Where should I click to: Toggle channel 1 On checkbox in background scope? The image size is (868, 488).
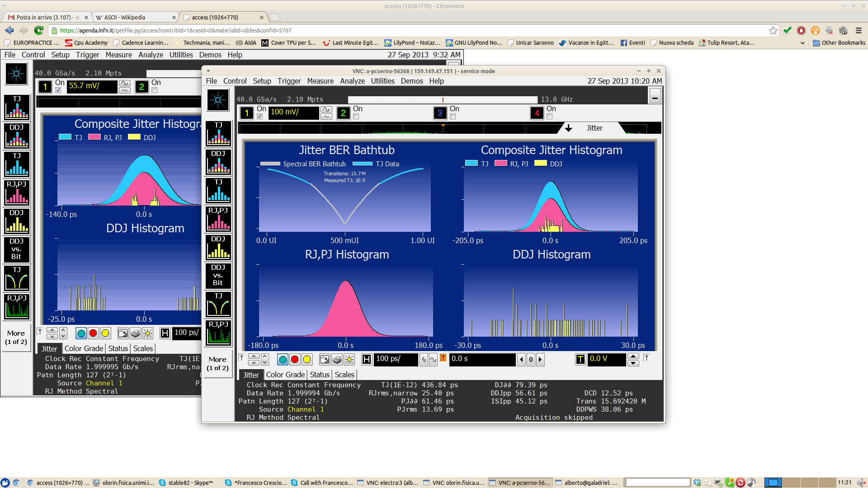coord(58,90)
